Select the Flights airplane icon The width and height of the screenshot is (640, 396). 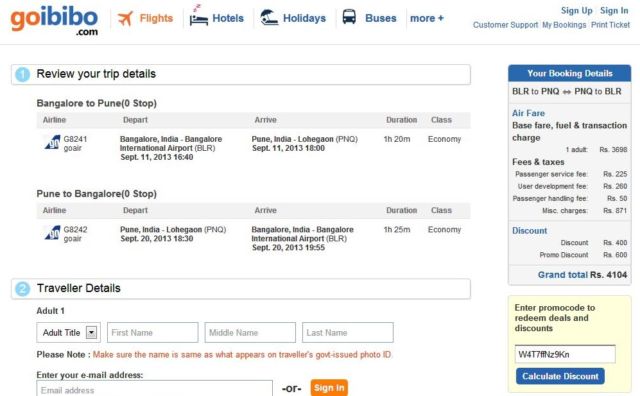coord(125,18)
